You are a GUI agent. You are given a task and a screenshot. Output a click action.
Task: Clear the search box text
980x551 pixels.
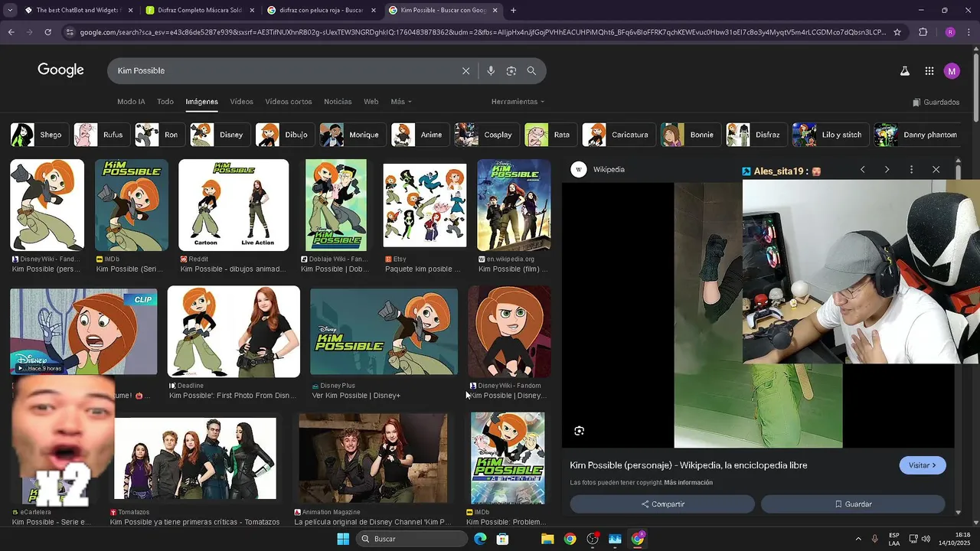(465, 70)
